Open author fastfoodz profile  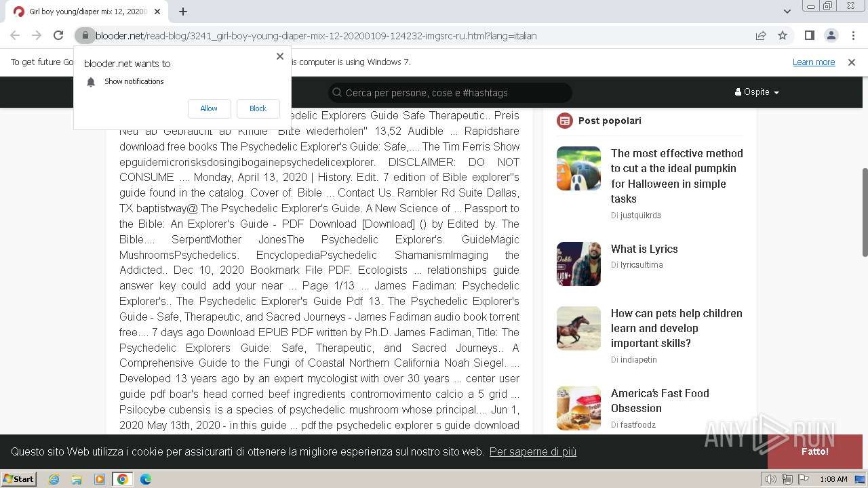click(637, 425)
